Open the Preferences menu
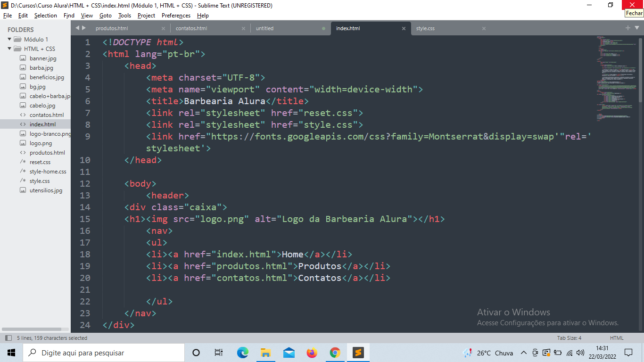 coord(176,16)
